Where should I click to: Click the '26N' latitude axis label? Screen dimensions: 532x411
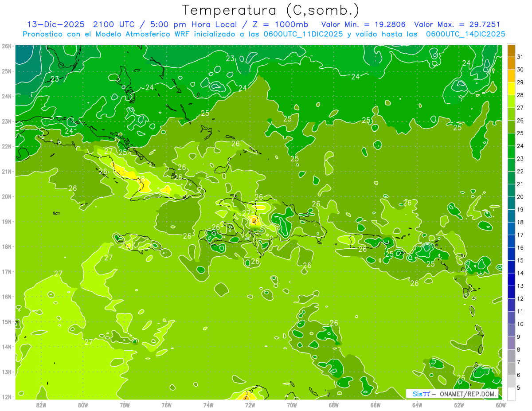tap(7, 46)
